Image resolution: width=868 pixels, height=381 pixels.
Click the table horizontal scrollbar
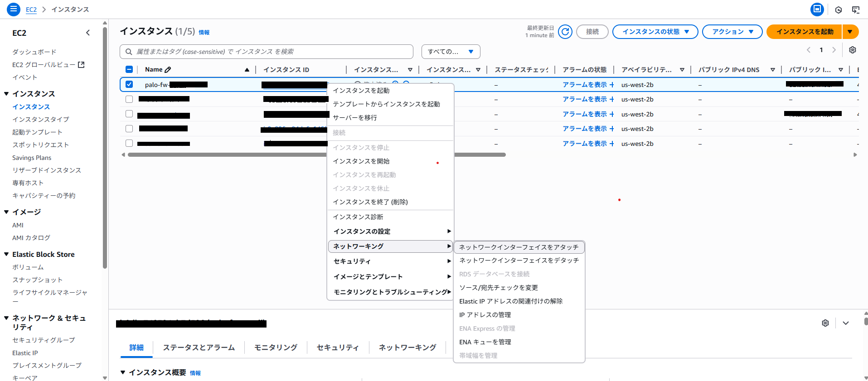click(316, 155)
